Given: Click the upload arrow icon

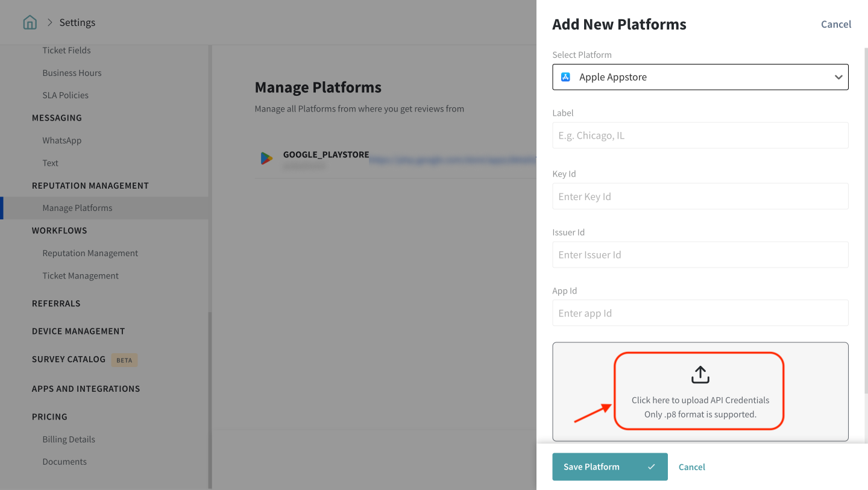Looking at the screenshot, I should click(700, 375).
